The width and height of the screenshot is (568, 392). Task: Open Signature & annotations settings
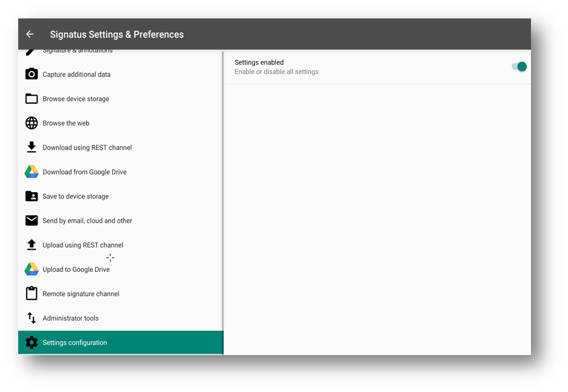[x=77, y=51]
